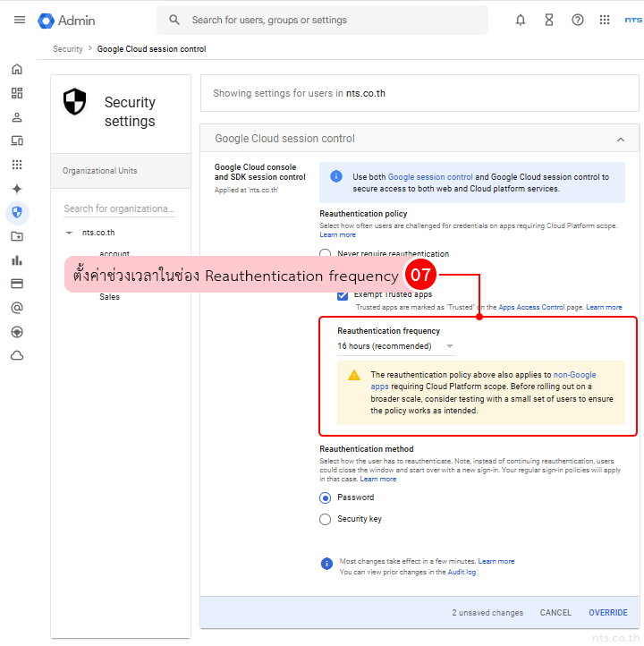Open the Audit log link
Image resolution: width=644 pixels, height=646 pixels.
(x=462, y=572)
